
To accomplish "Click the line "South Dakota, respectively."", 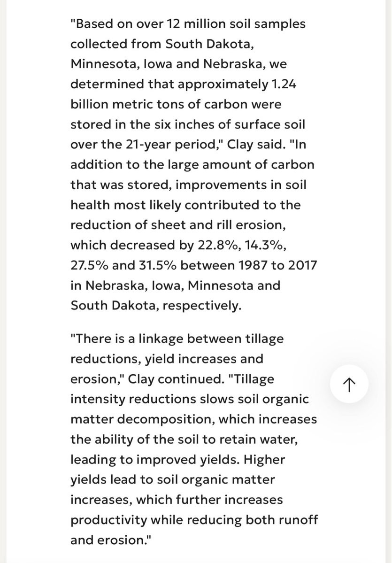I will pyautogui.click(x=156, y=305).
